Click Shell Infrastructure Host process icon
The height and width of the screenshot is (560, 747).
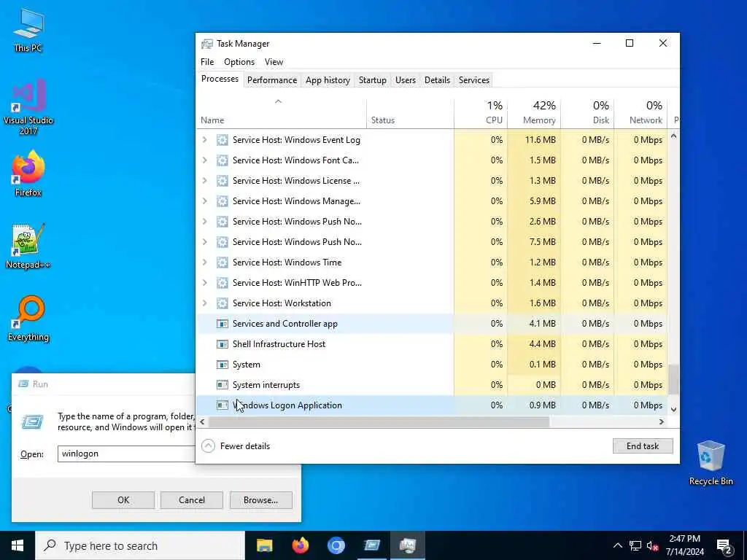222,344
